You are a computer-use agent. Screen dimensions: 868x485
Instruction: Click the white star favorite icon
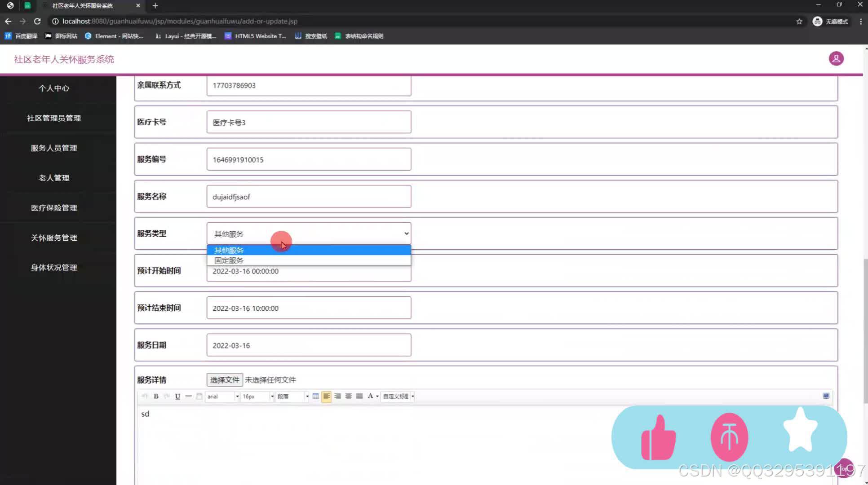(x=801, y=430)
